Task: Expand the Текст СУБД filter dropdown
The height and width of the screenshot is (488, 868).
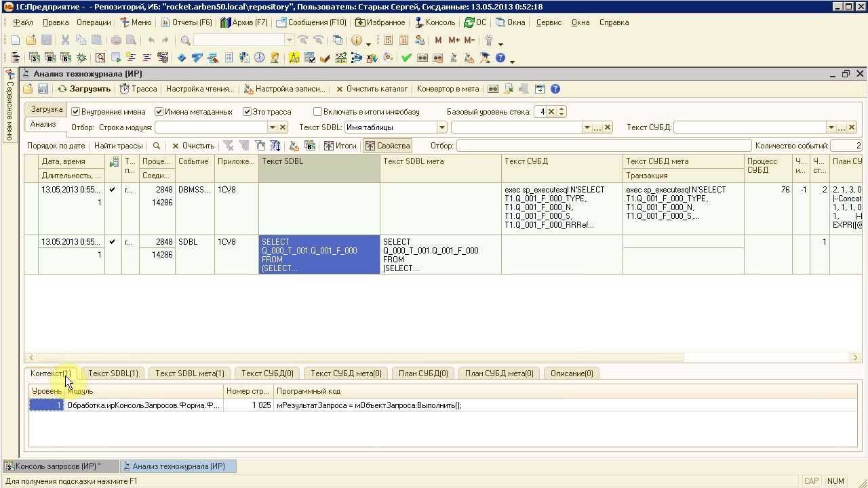Action: click(831, 127)
